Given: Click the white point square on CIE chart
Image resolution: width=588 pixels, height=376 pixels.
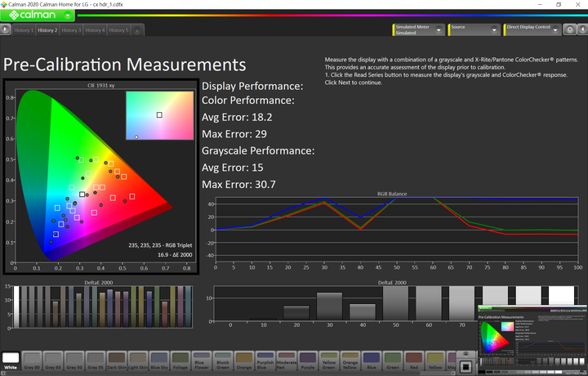Looking at the screenshot, I should point(82,194).
